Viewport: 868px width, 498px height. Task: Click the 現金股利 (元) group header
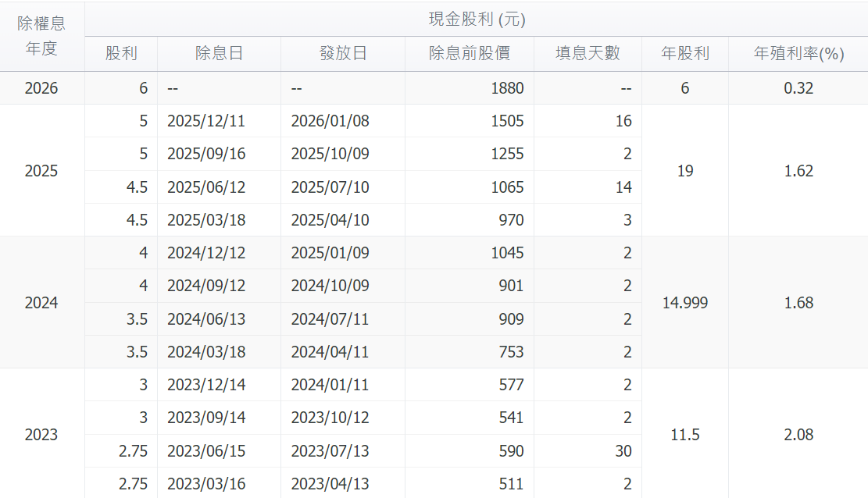click(476, 20)
